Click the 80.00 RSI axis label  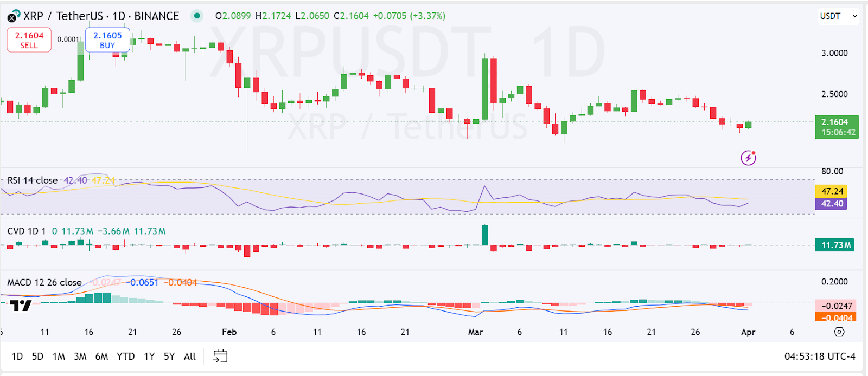(832, 171)
